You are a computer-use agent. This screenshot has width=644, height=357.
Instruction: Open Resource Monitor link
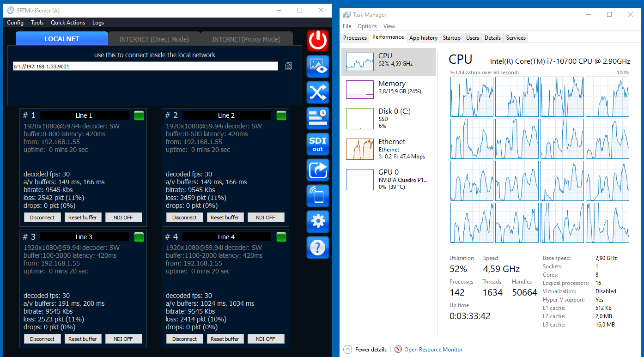point(433,350)
